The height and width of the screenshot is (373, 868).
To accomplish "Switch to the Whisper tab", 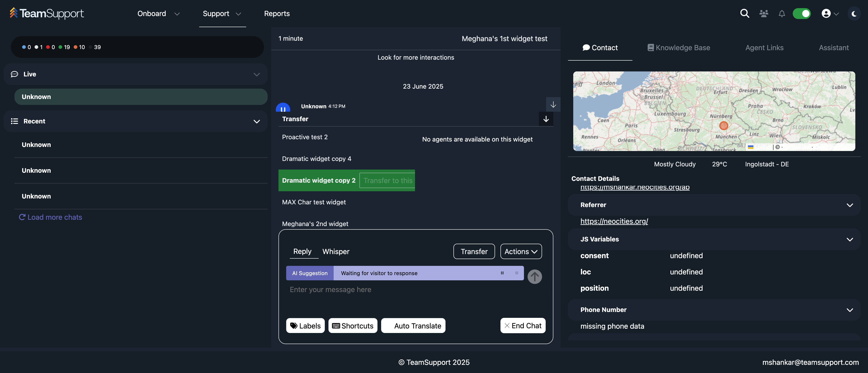I will click(x=336, y=251).
